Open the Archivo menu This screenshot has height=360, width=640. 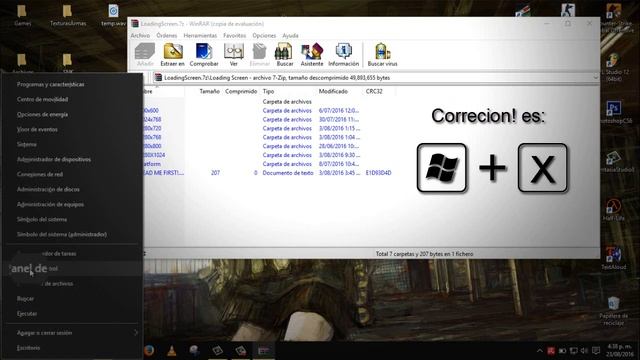(x=140, y=36)
